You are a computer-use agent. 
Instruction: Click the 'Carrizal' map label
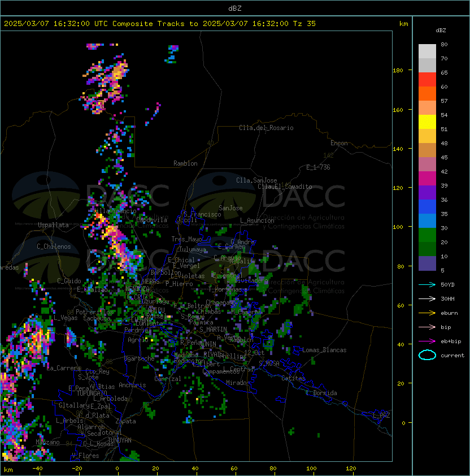click(168, 379)
